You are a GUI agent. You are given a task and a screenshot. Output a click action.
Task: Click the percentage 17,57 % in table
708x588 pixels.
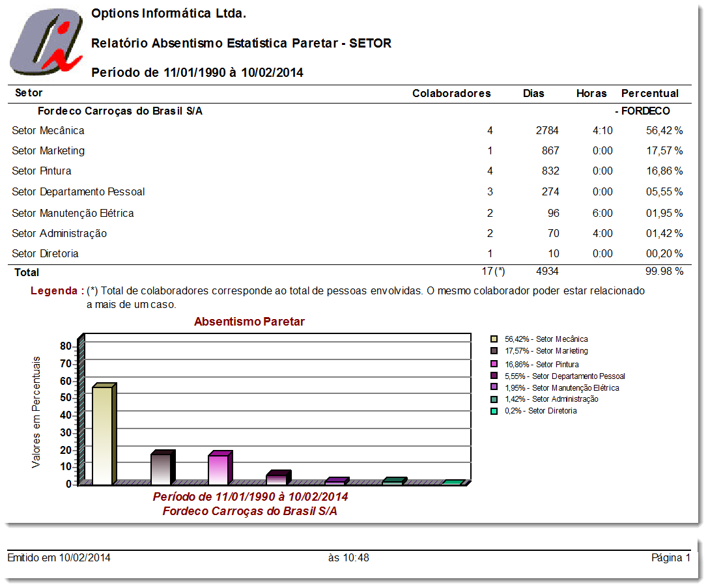point(664,150)
